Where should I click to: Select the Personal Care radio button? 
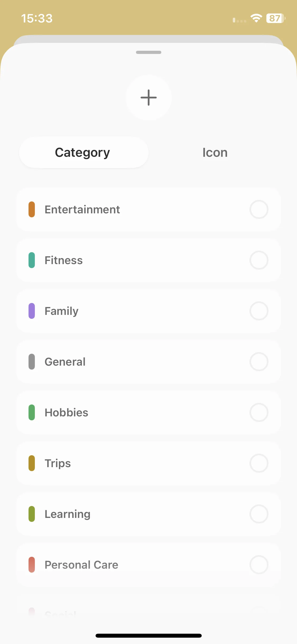point(259,565)
